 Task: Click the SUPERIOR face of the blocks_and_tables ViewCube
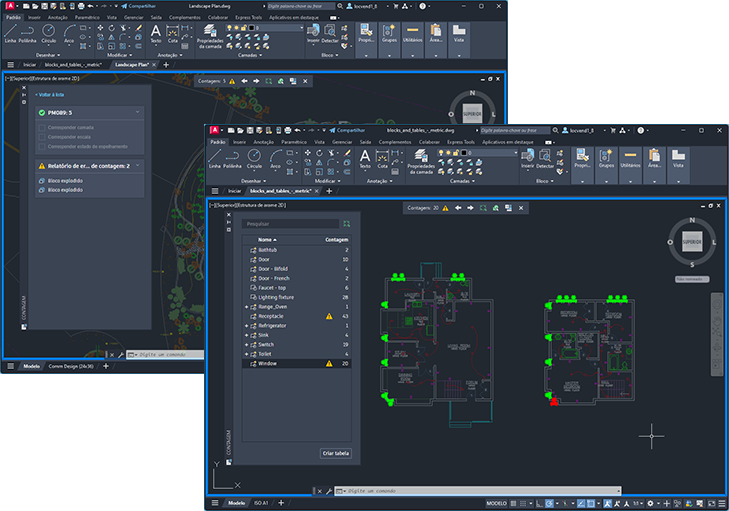[x=692, y=242]
